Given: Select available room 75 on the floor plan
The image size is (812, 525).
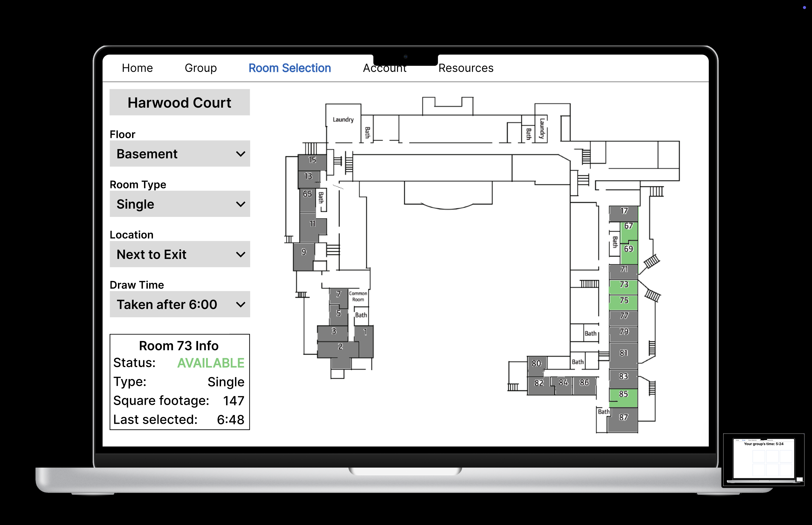Looking at the screenshot, I should (623, 302).
